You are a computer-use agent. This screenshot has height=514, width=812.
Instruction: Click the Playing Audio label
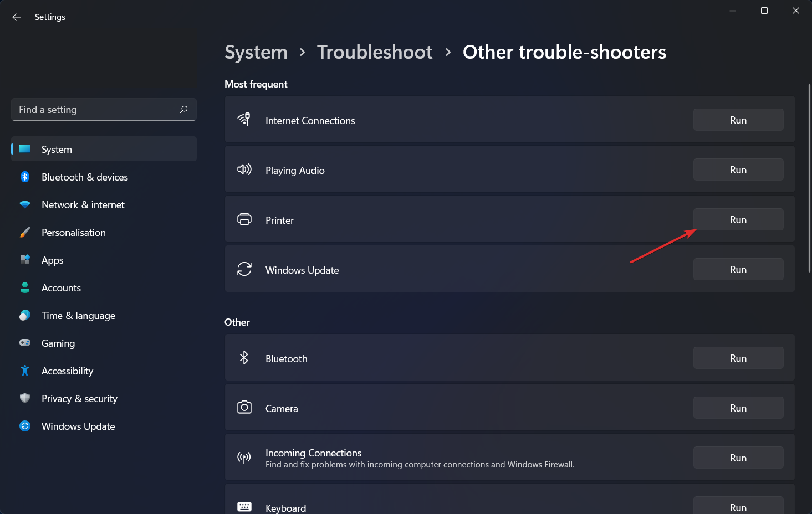pyautogui.click(x=295, y=170)
